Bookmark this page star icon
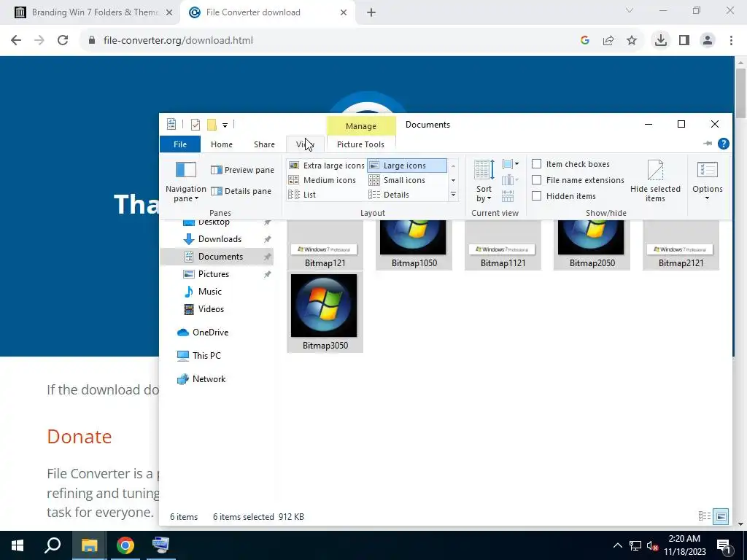The image size is (747, 560). point(632,41)
